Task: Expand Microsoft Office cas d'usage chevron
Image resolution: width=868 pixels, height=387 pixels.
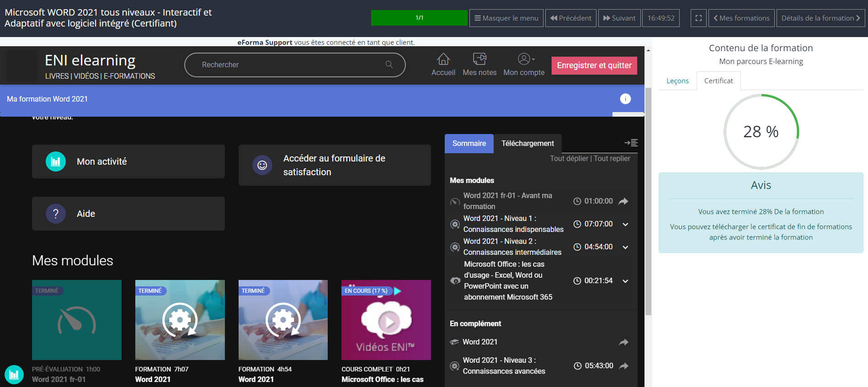Action: click(x=625, y=281)
